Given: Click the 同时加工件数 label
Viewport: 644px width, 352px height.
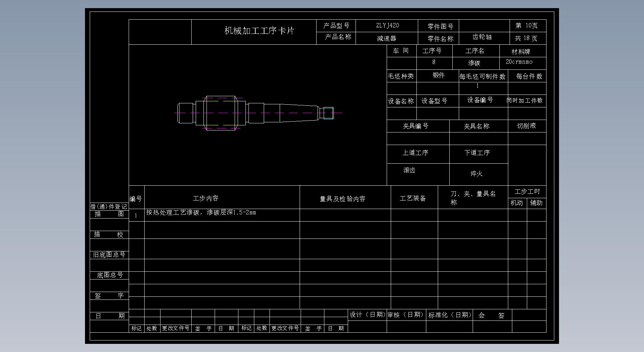Looking at the screenshot, I should click(x=524, y=101).
